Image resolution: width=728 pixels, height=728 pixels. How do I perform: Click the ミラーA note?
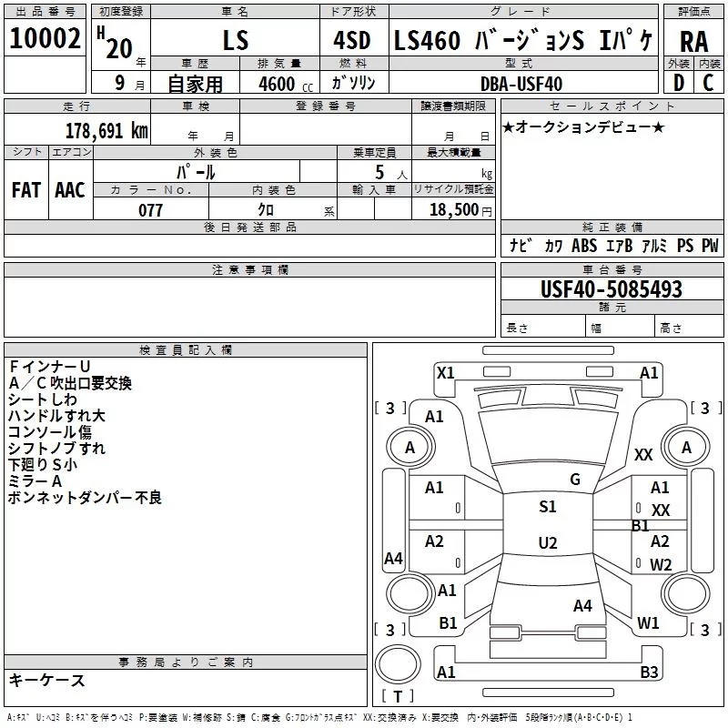point(35,481)
